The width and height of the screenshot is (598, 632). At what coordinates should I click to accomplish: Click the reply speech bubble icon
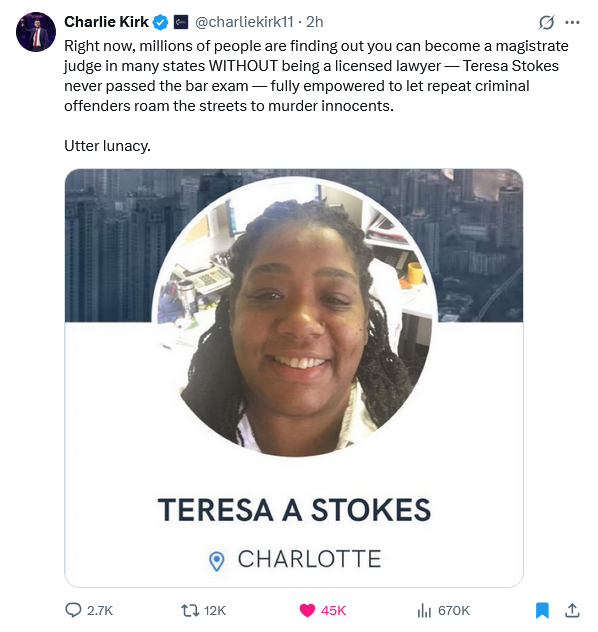(73, 610)
